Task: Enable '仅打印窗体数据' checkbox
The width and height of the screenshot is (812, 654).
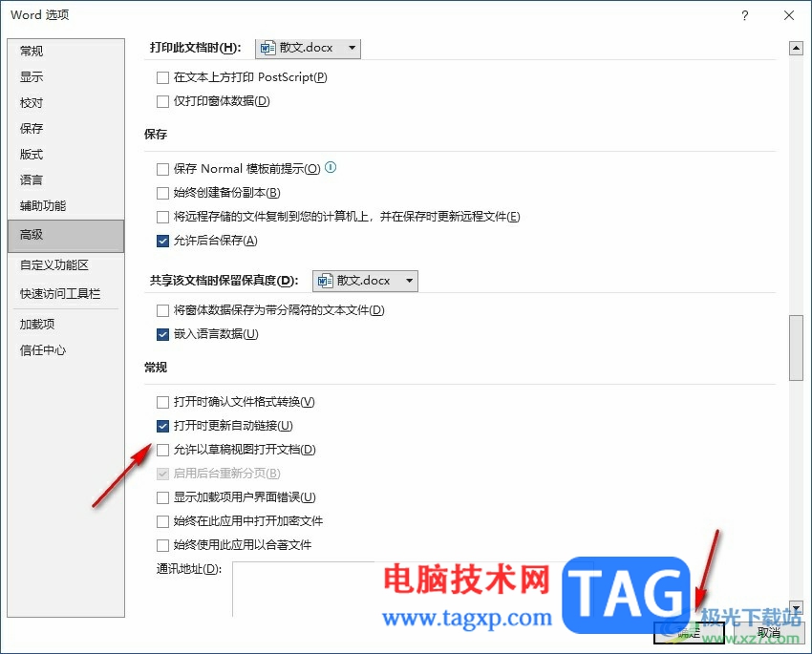Action: 162,101
